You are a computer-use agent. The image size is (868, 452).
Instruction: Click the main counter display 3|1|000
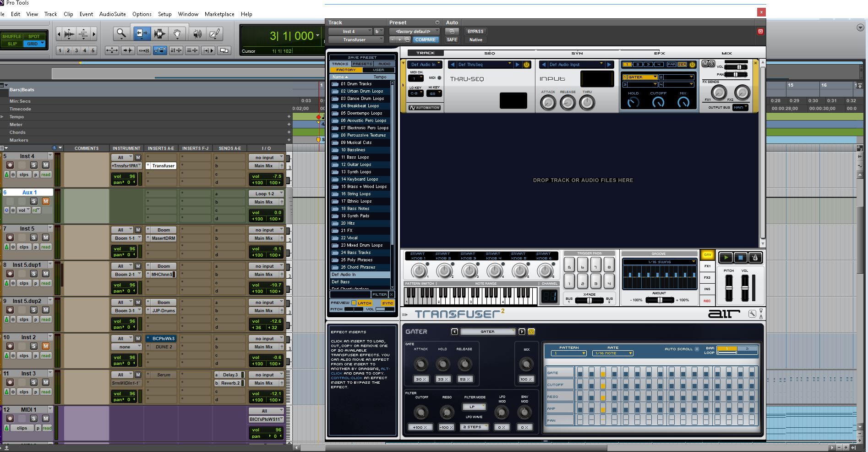[291, 36]
